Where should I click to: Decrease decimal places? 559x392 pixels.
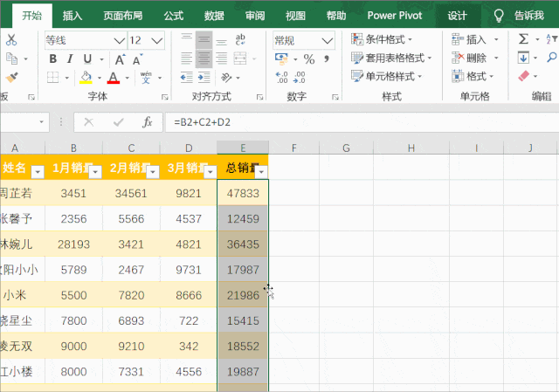[300, 78]
